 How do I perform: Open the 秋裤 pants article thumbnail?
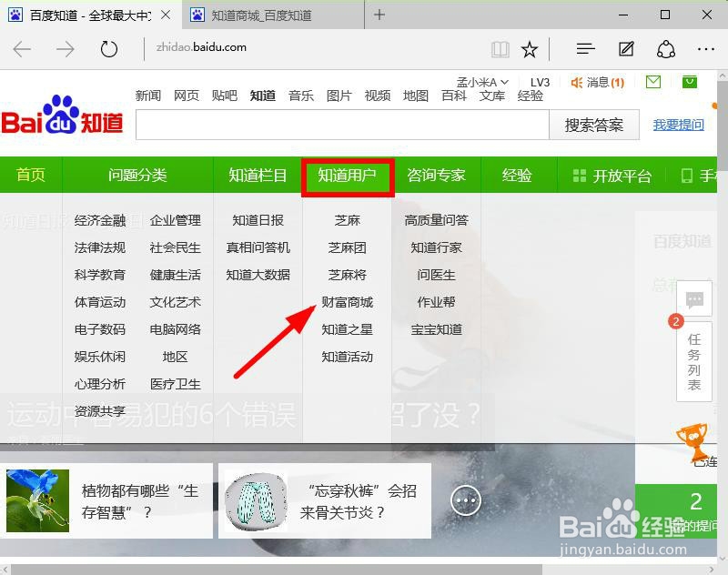[255, 500]
